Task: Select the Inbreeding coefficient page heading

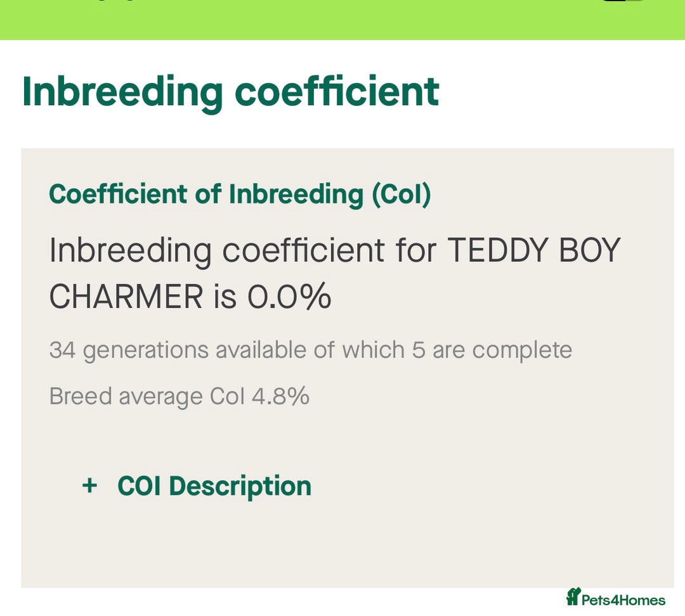Action: point(231,92)
